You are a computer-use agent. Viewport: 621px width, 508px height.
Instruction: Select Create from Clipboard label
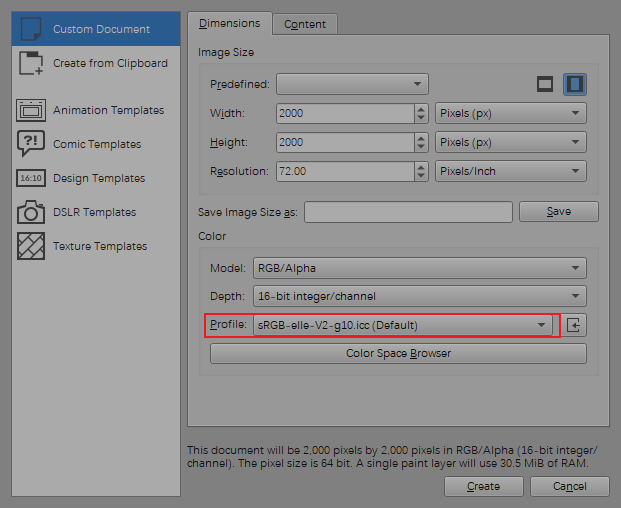(x=110, y=63)
